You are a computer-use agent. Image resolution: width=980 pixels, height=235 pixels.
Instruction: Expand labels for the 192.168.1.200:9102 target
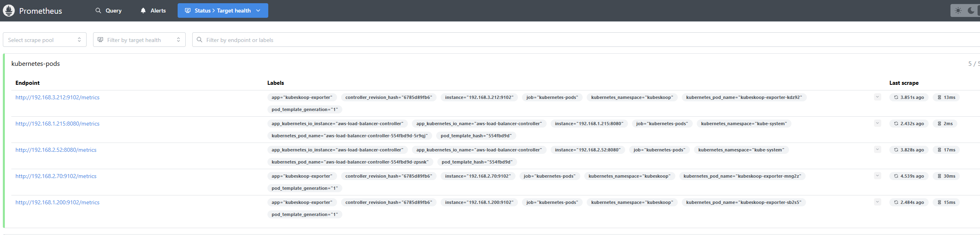[877, 202]
